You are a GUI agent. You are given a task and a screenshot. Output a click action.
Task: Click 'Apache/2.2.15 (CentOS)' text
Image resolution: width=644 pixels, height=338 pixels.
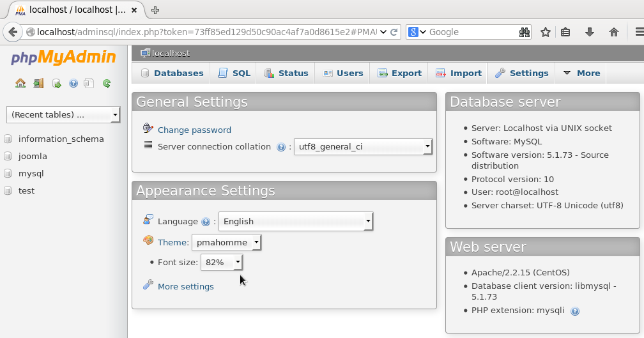pyautogui.click(x=520, y=273)
